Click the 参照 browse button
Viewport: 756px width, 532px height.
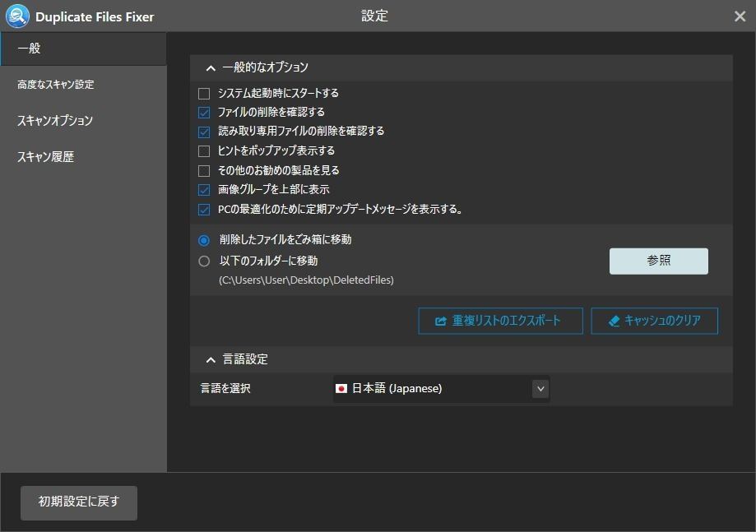pos(659,261)
